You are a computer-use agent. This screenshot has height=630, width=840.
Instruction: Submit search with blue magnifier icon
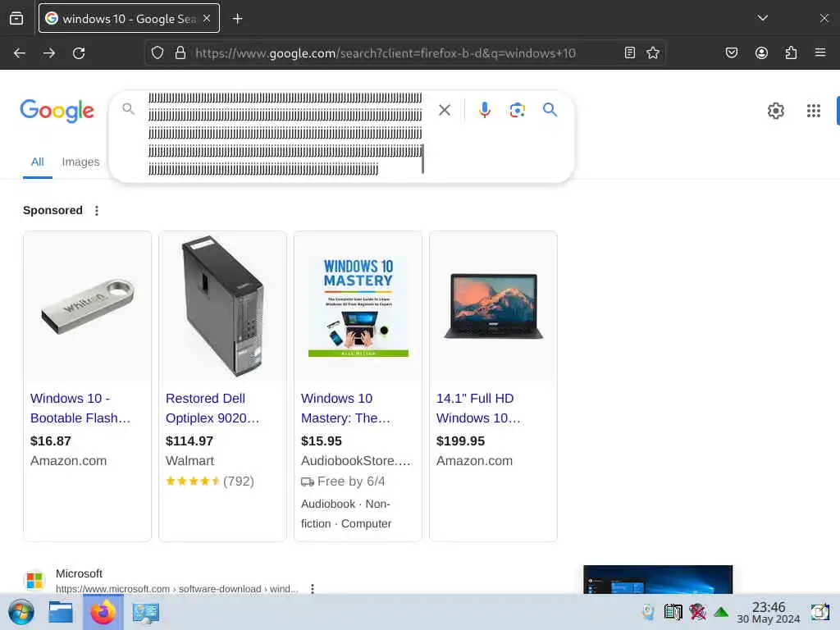pos(550,110)
